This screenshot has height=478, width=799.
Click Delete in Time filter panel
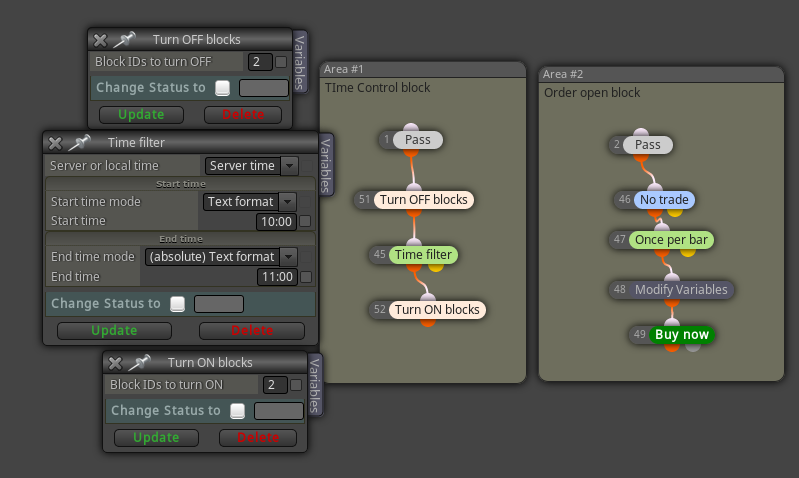[252, 331]
